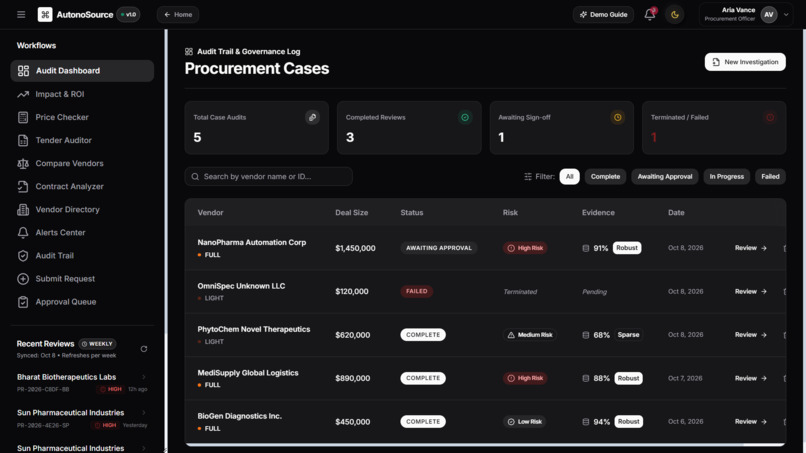The height and width of the screenshot is (453, 806).
Task: Expand first Sun Pharmaceutical Industries review
Action: pos(144,412)
